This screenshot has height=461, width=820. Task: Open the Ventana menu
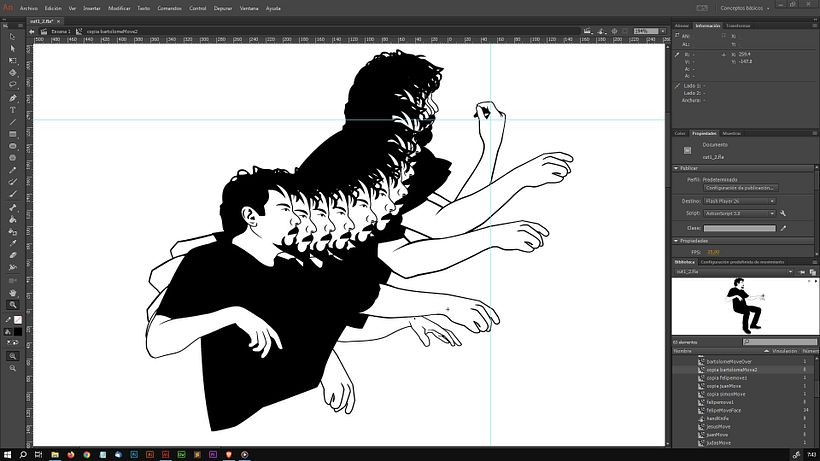click(x=249, y=8)
